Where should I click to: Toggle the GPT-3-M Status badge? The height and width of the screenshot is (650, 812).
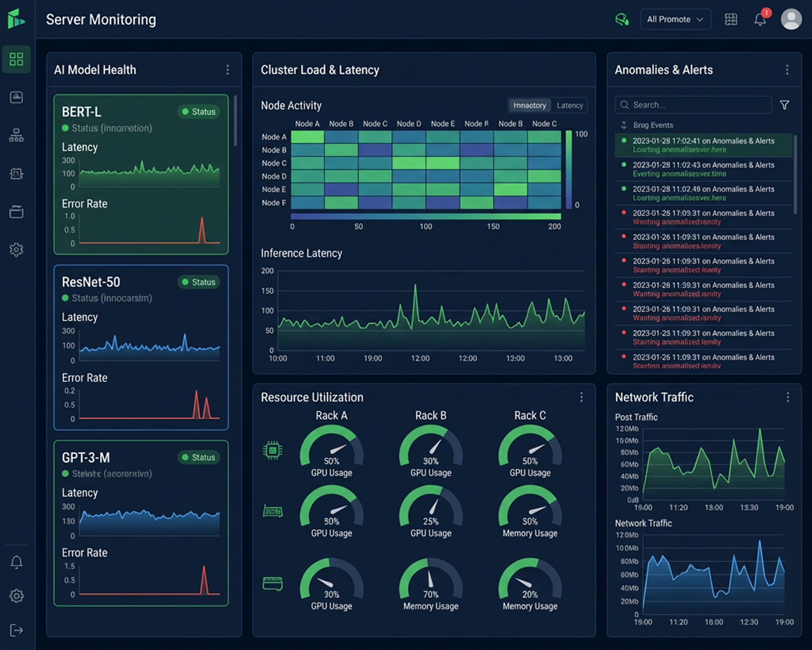coord(199,457)
